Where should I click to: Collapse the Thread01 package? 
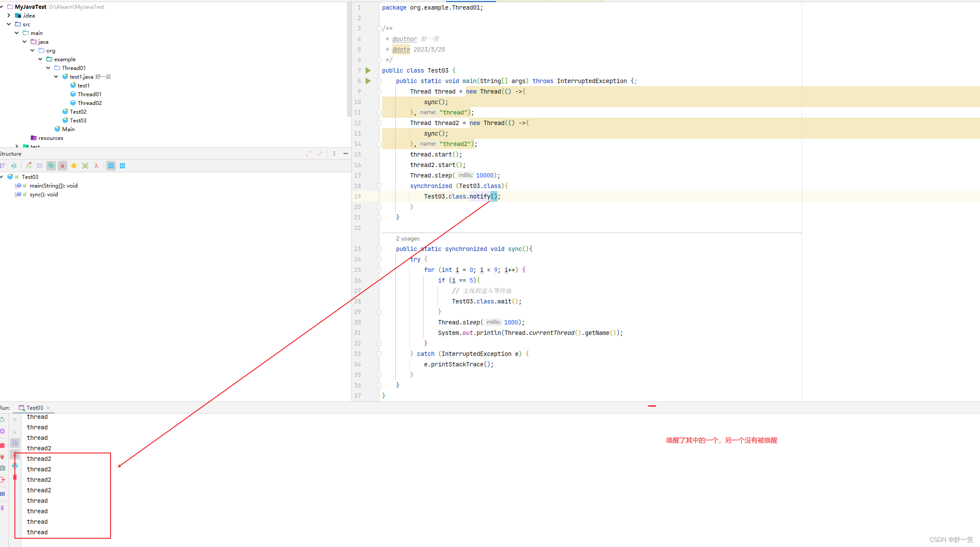[x=48, y=68]
